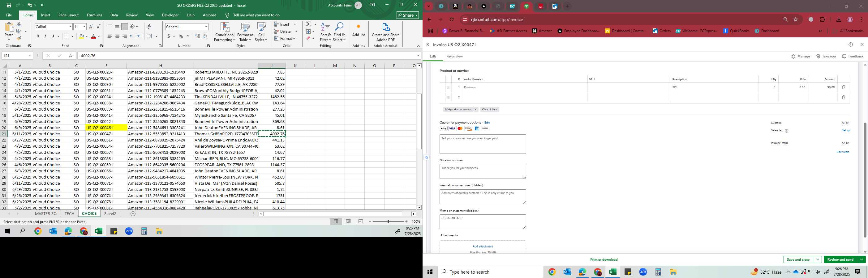Switch to Payor view tab in invoice
The height and width of the screenshot is (278, 868).
(454, 57)
